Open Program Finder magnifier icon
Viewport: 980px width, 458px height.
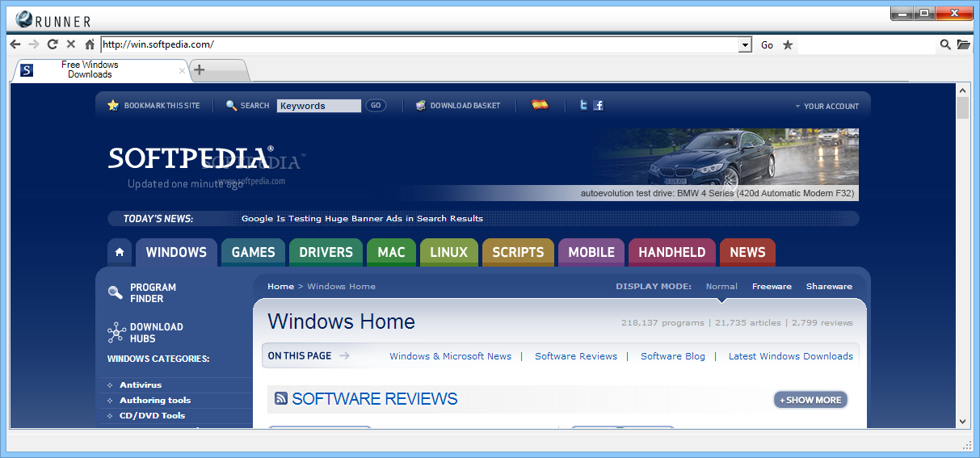tap(116, 292)
